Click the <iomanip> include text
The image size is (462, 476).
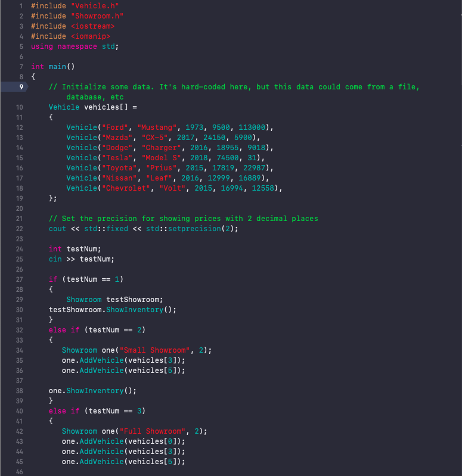point(90,36)
